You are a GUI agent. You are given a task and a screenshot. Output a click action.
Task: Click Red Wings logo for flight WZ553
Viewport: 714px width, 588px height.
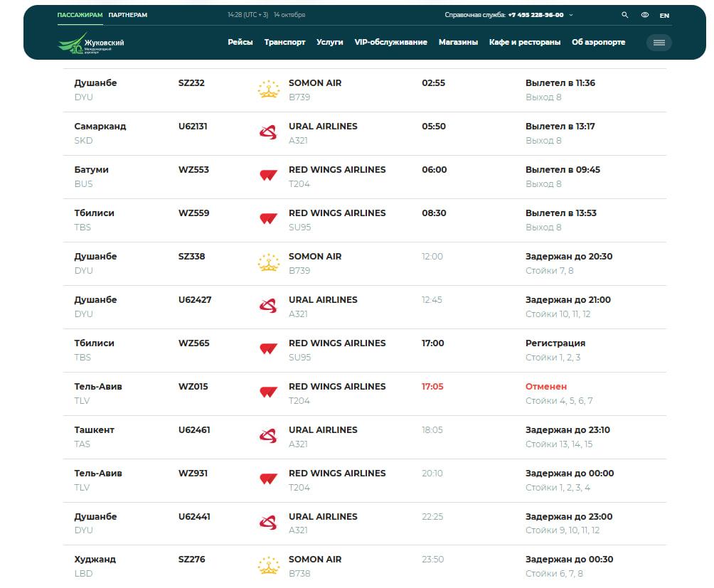[269, 175]
